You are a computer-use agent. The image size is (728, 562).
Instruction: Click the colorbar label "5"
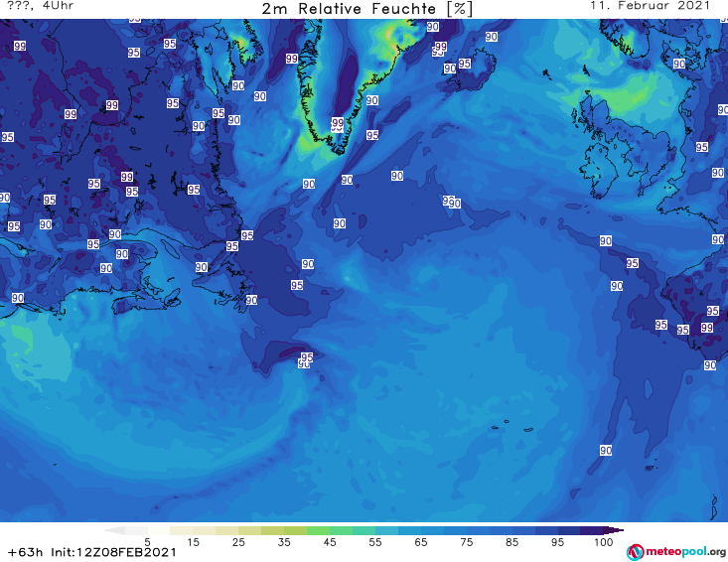click(147, 542)
